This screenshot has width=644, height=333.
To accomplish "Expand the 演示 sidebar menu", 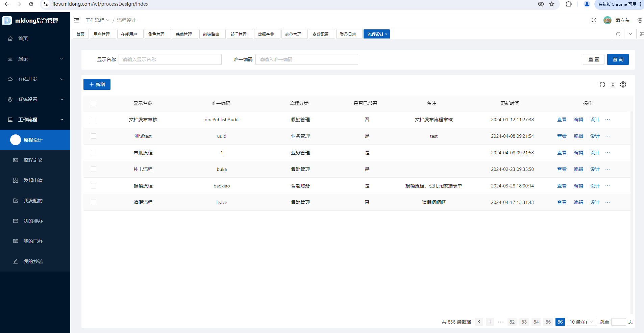I will pos(35,59).
